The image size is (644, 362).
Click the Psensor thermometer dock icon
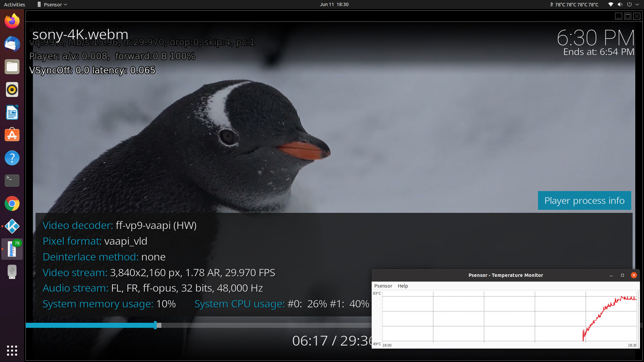(12, 249)
